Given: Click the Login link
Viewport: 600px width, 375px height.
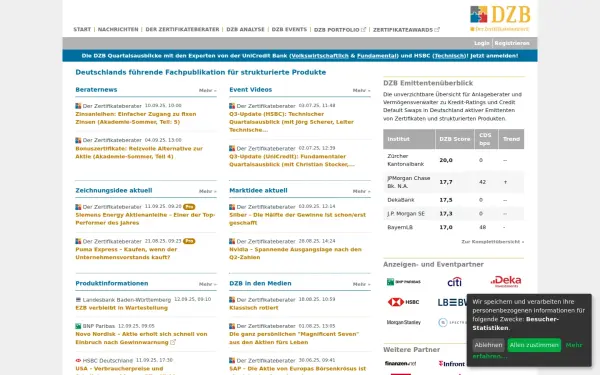Looking at the screenshot, I should [x=481, y=43].
